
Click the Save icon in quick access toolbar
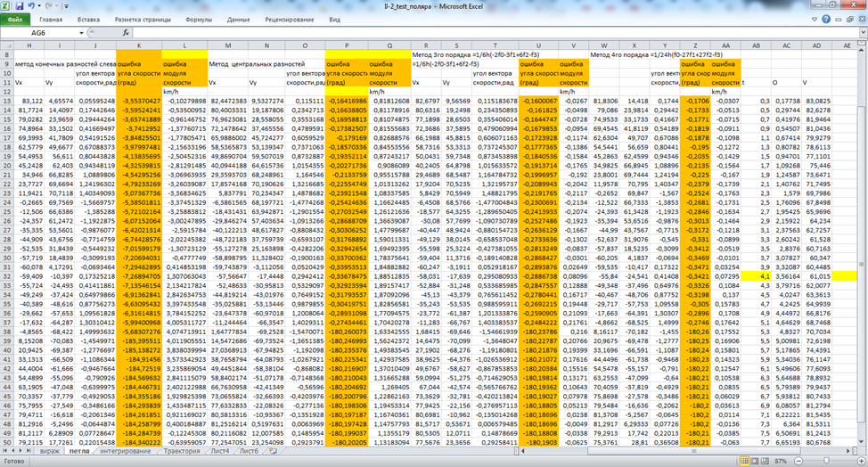coord(20,5)
